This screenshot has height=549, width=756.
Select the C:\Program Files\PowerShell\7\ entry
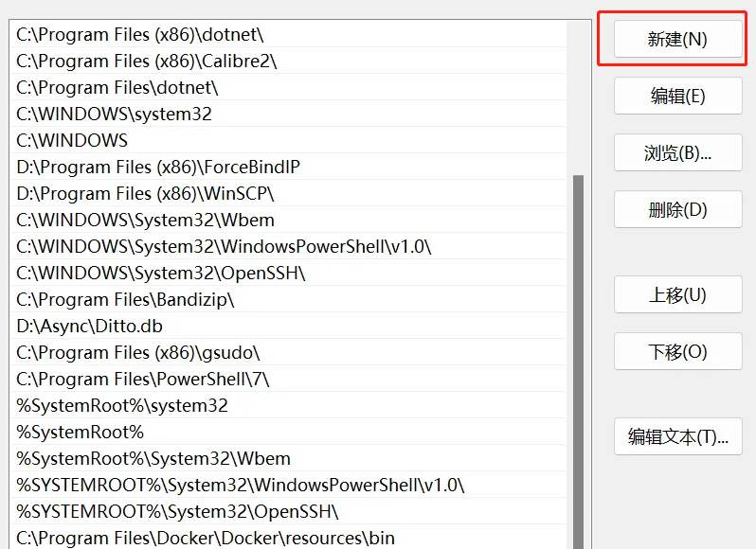(143, 380)
